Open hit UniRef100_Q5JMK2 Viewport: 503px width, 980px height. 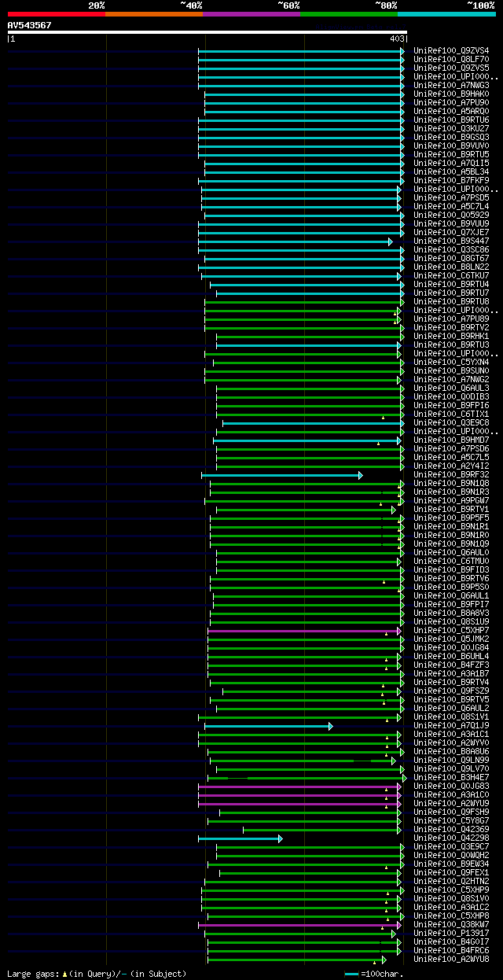pos(451,639)
